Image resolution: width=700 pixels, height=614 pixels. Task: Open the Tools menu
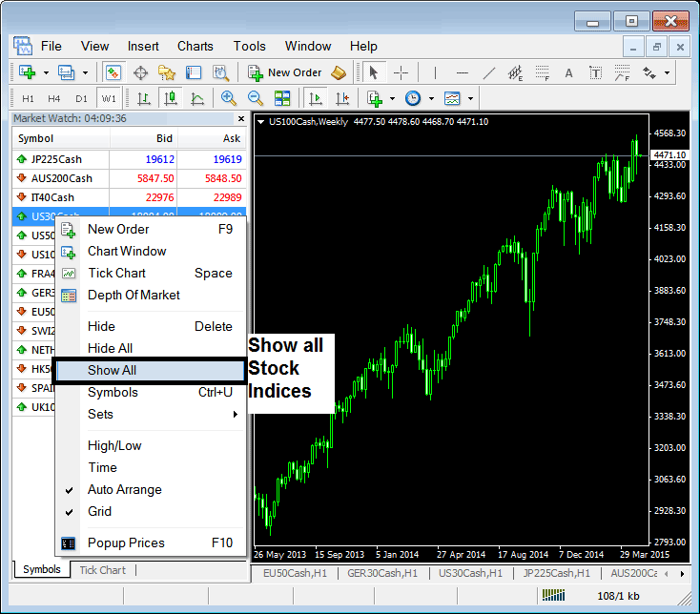tap(249, 47)
